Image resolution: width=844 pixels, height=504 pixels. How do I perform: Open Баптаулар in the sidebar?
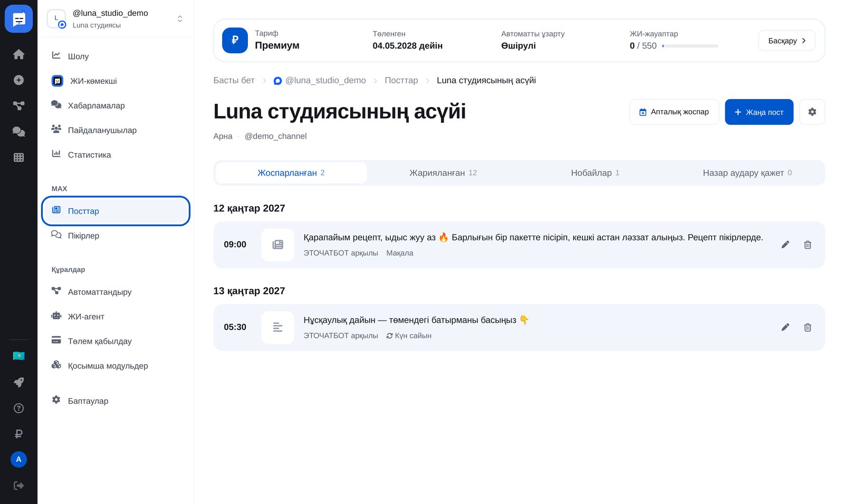tap(116, 401)
